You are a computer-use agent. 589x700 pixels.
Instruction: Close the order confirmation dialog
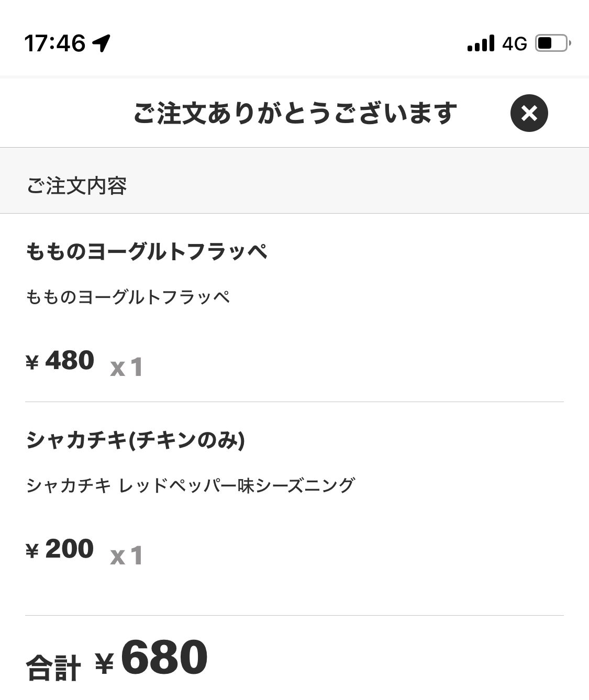click(529, 113)
